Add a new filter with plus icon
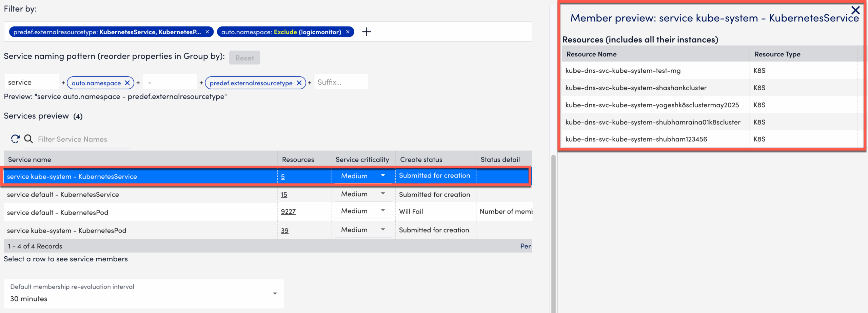The image size is (868, 313). pos(366,32)
